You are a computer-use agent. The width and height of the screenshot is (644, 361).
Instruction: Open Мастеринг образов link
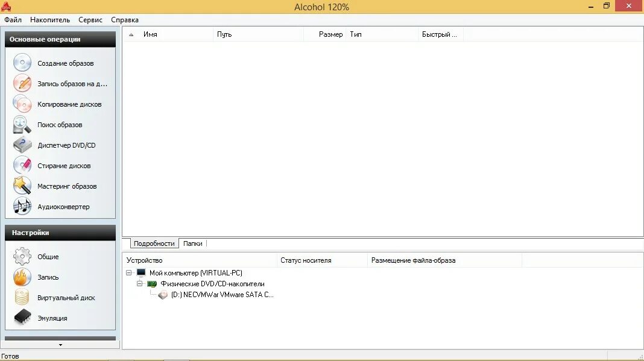click(67, 186)
